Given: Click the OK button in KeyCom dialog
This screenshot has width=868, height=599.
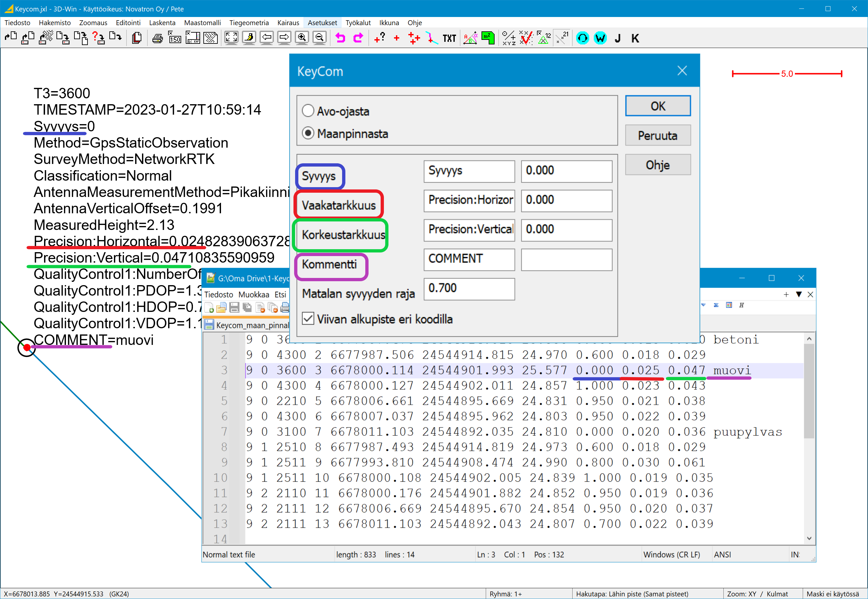Looking at the screenshot, I should 657,106.
